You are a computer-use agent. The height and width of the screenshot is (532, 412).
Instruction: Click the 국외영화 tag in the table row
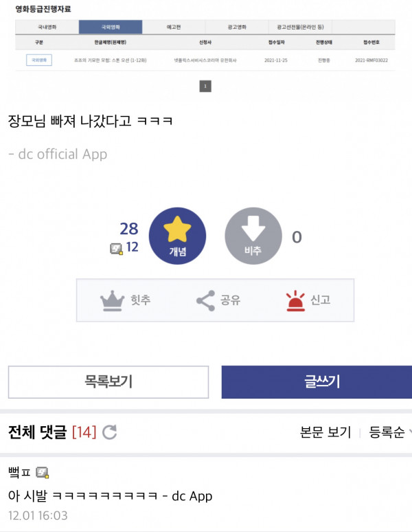click(39, 60)
